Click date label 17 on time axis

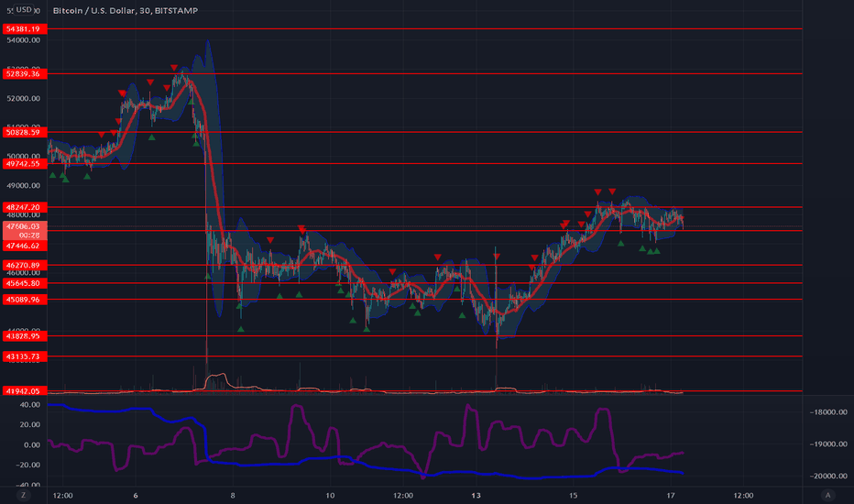coord(671,495)
